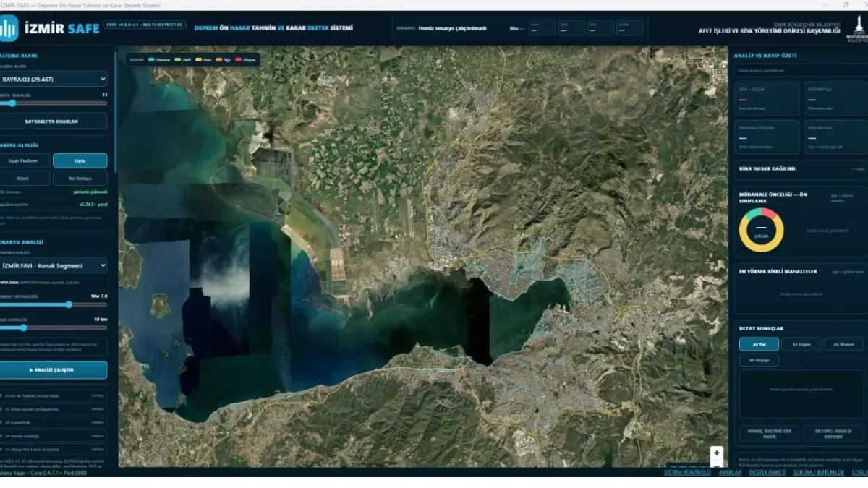The width and height of the screenshot is (868, 488).
Task: Run analysis with ANALİZİ ÇALIŞTIR button
Action: [x=53, y=369]
